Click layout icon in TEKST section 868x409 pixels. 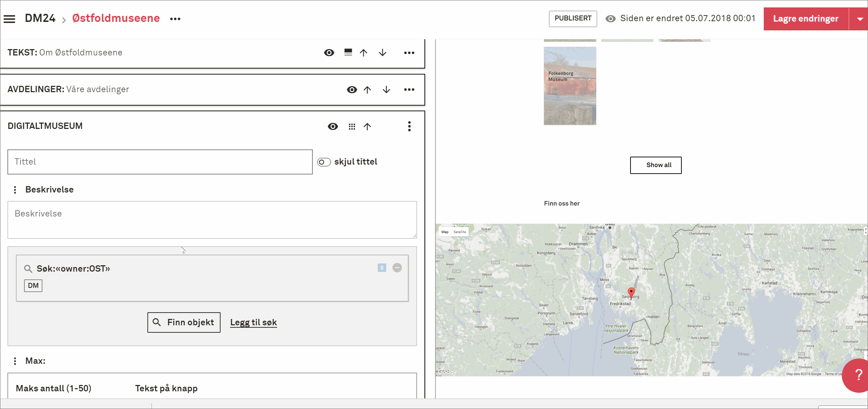(348, 52)
